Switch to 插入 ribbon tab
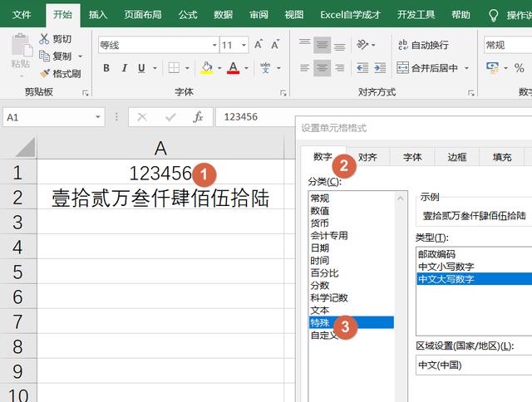 [x=98, y=15]
